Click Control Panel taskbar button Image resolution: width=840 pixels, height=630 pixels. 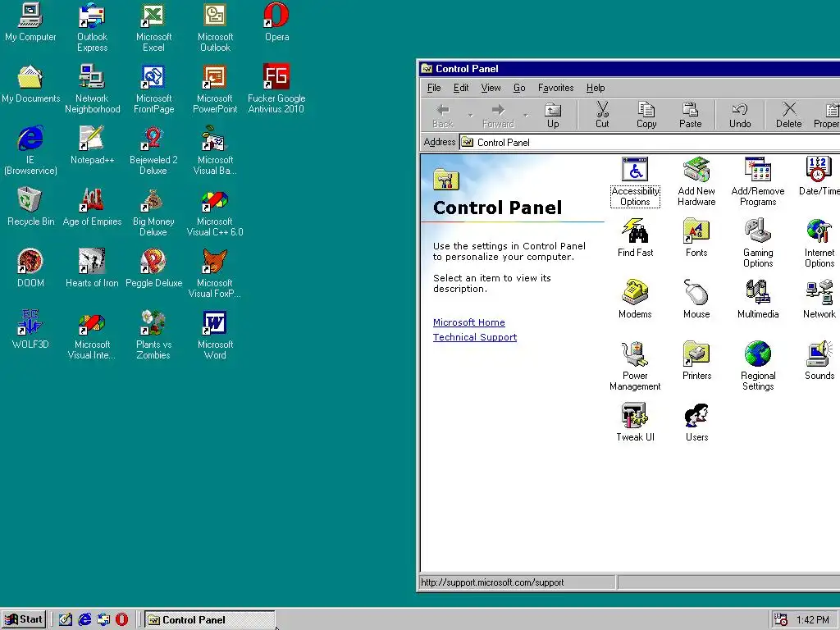pyautogui.click(x=209, y=620)
